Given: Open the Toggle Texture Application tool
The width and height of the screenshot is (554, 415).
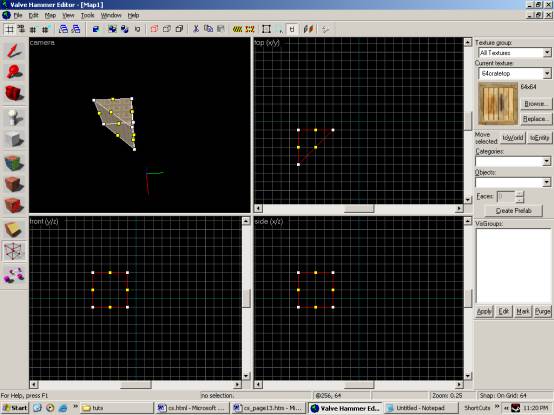Looking at the screenshot, I should coord(14,163).
